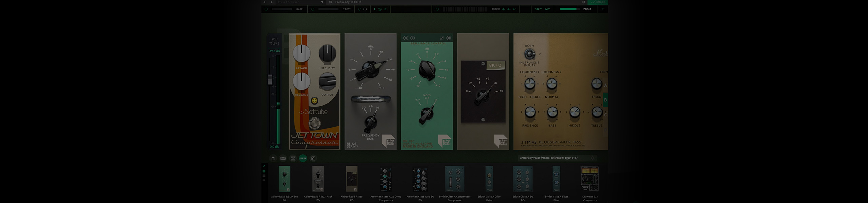868x203 pixels.
Task: Click the ATTACK knob on Jet Town Compressor
Action: click(x=301, y=53)
